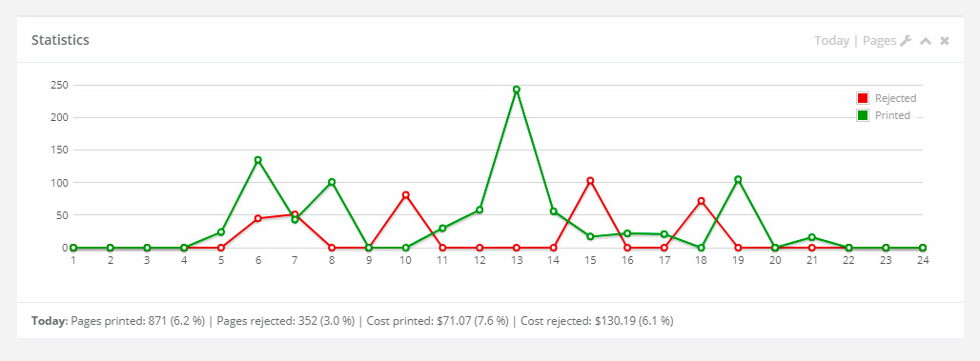980x361 pixels.
Task: Click Rejected data point at hour 18
Action: (x=701, y=201)
